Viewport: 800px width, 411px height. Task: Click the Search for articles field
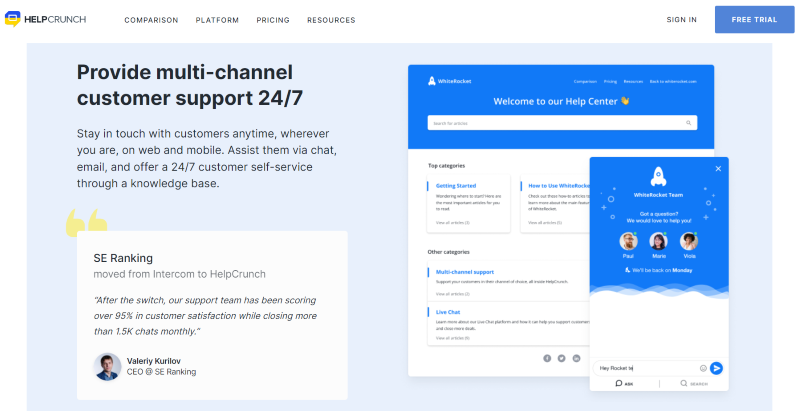coord(562,123)
